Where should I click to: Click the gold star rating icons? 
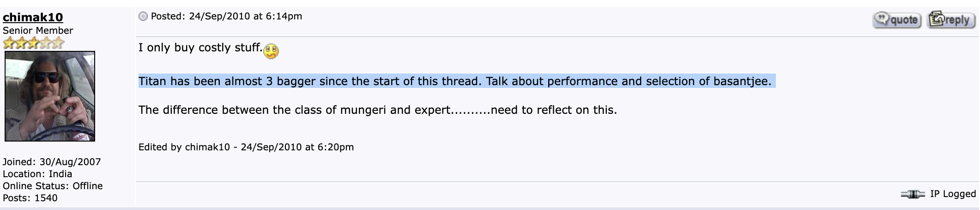click(x=33, y=43)
